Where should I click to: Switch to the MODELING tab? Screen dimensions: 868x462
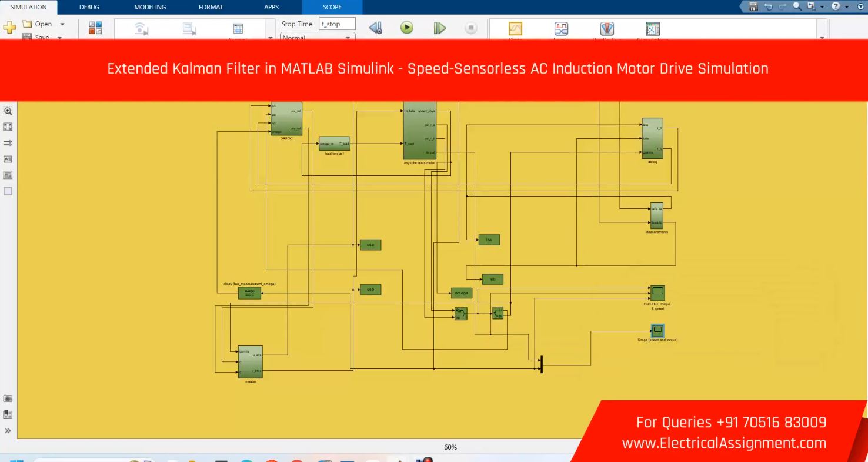pyautogui.click(x=150, y=7)
